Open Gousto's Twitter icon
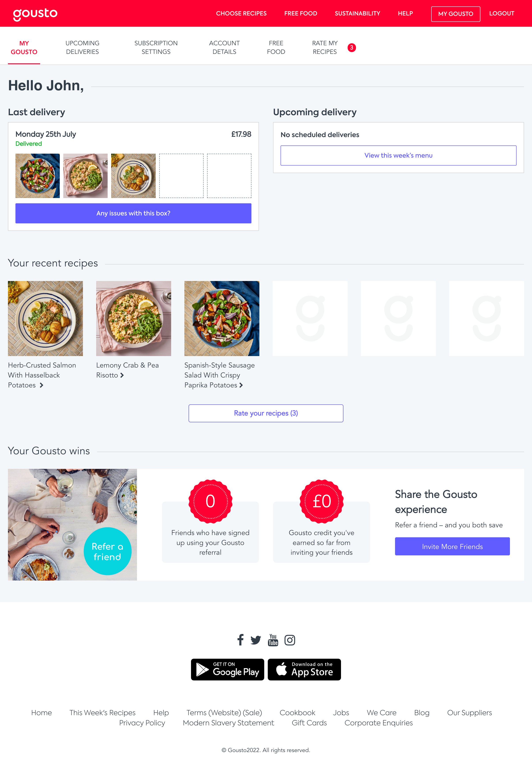532x762 pixels. [x=256, y=640]
